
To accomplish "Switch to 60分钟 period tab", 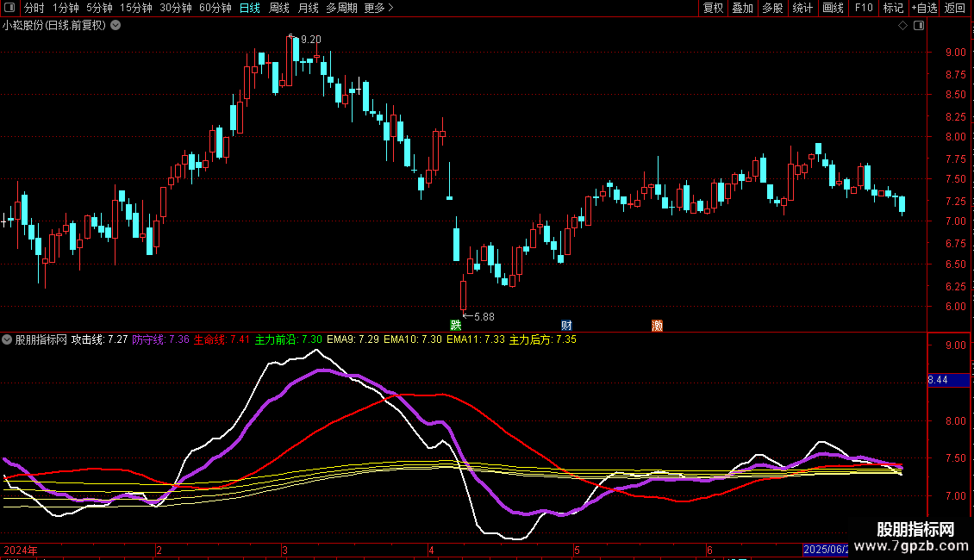I will (215, 9).
